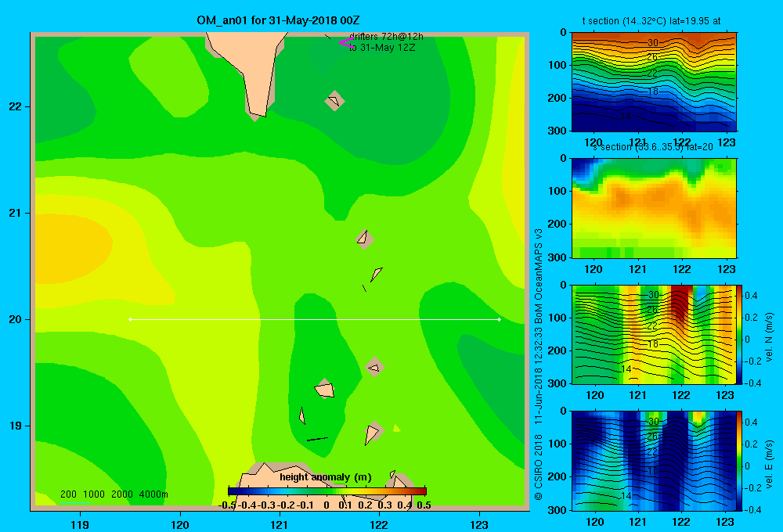
Task: Open the salinity s section panel
Action: point(654,208)
